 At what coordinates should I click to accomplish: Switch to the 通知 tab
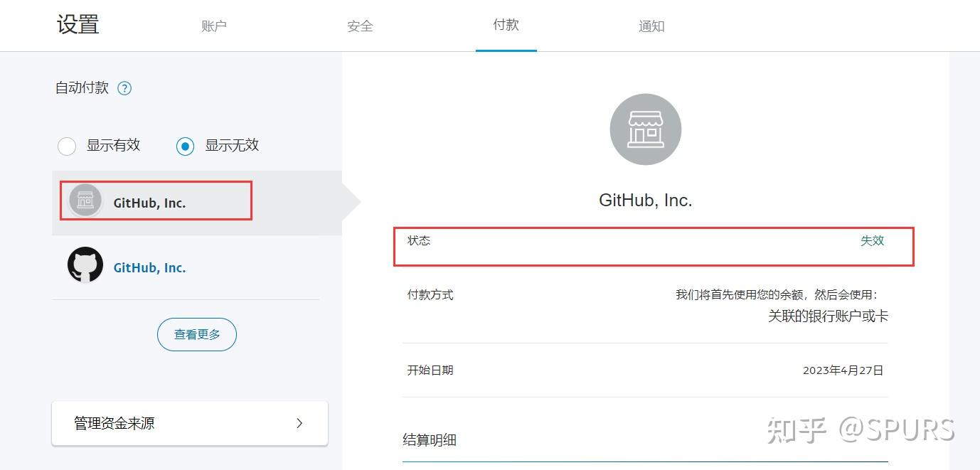click(x=651, y=26)
